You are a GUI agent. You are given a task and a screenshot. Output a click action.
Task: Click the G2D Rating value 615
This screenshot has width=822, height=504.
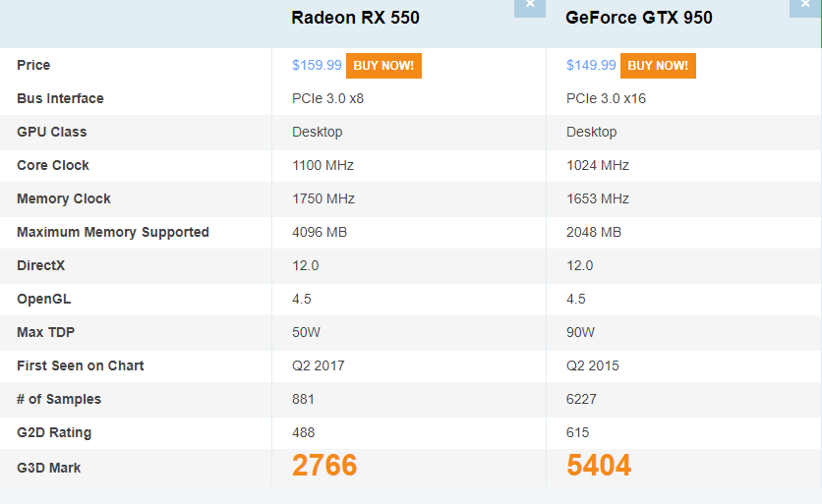(x=578, y=432)
